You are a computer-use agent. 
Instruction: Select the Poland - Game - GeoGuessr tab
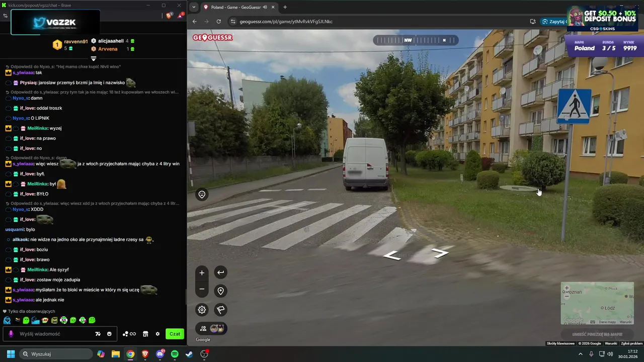tap(240, 7)
